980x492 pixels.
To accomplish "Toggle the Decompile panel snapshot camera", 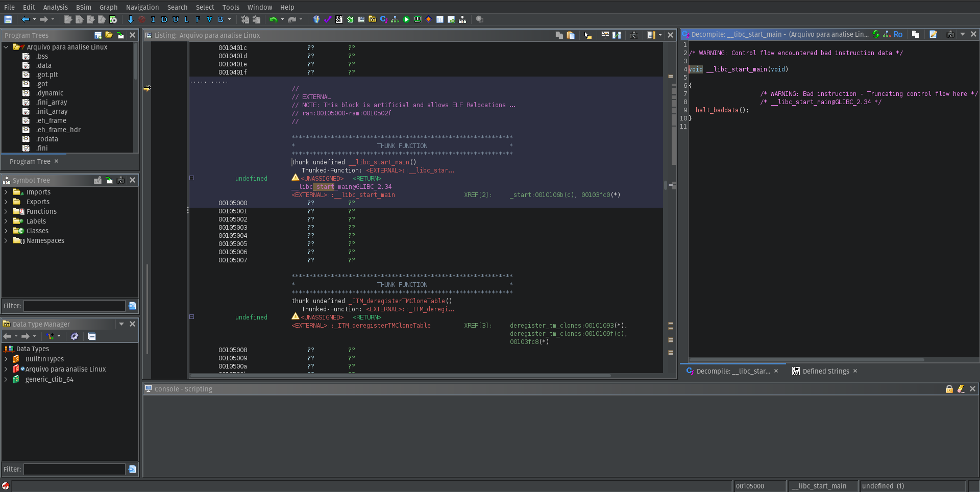I will (x=951, y=34).
